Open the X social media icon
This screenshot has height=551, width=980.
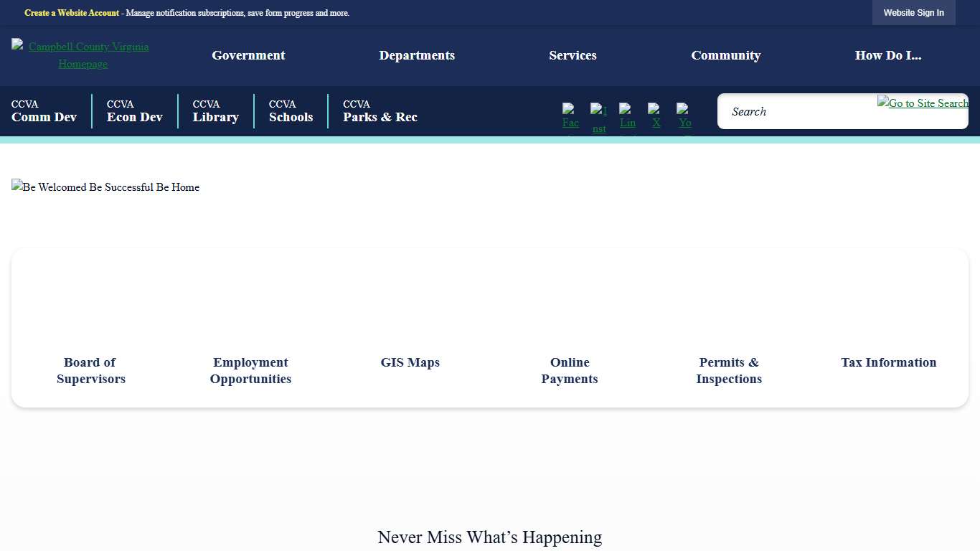point(656,116)
